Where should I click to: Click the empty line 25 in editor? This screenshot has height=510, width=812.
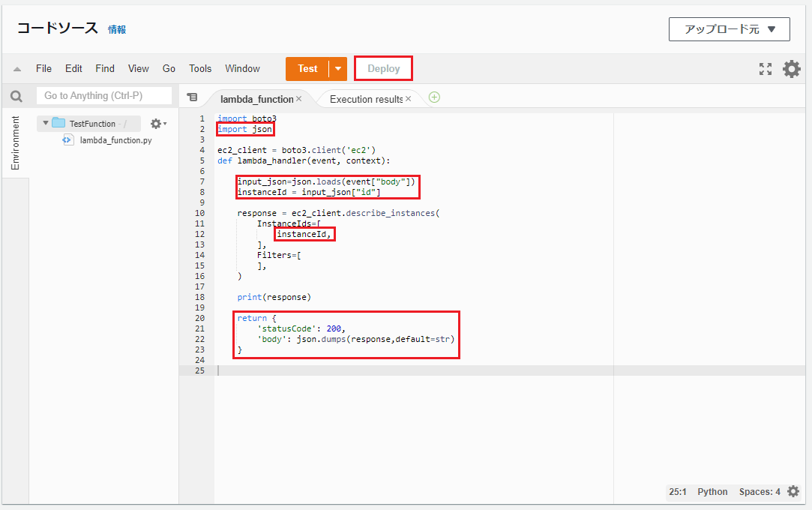[510, 370]
